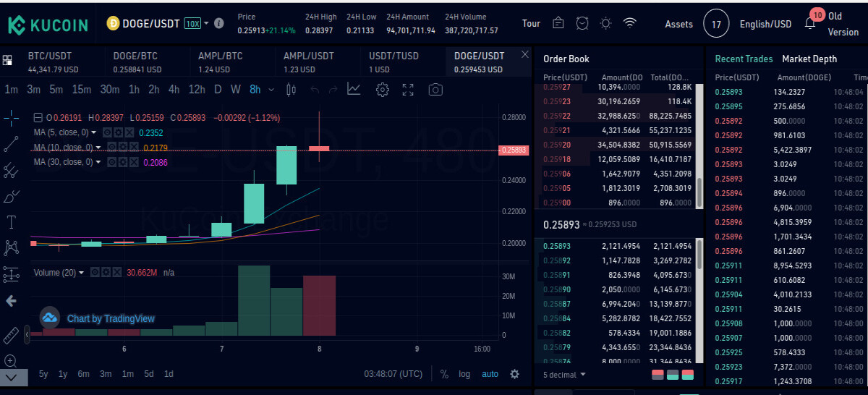
Task: Click the 10X leverage badge
Action: [x=192, y=23]
